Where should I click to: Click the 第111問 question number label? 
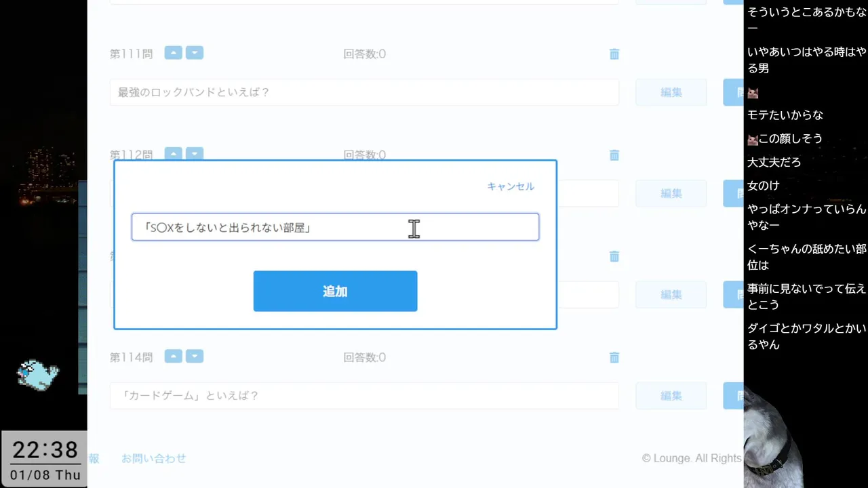pos(132,54)
